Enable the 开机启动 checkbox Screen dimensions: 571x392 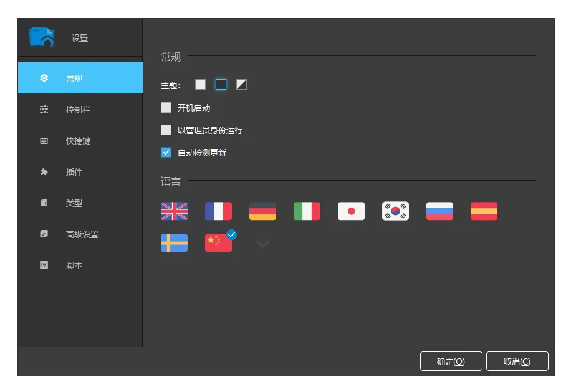(x=166, y=107)
